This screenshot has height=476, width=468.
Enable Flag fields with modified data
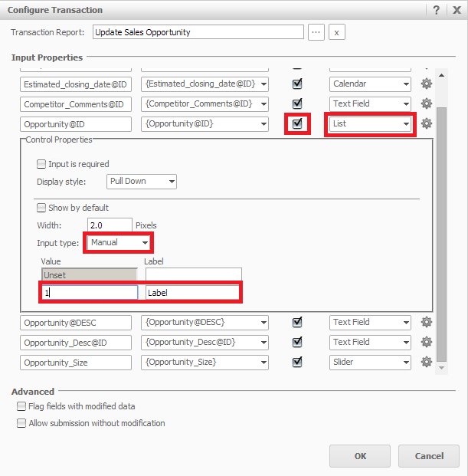tap(21, 406)
